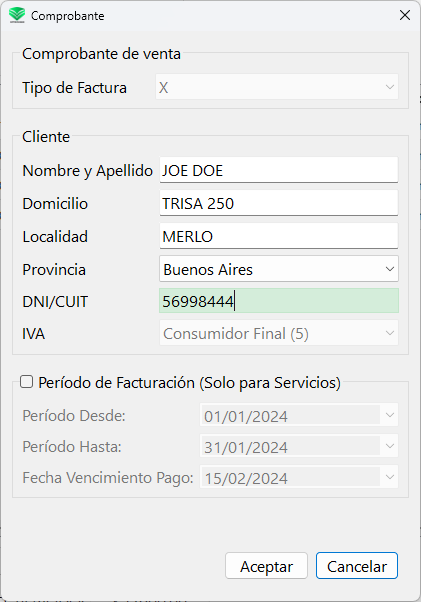Click the DNI/CUIT input field
Image resolution: width=421 pixels, height=602 pixels.
(x=279, y=301)
